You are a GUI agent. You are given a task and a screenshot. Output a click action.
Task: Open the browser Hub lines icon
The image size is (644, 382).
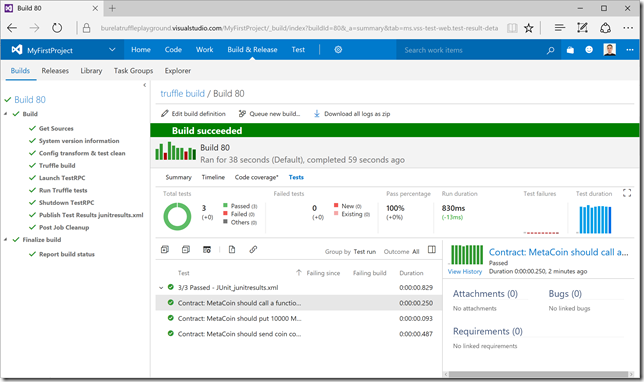(559, 28)
